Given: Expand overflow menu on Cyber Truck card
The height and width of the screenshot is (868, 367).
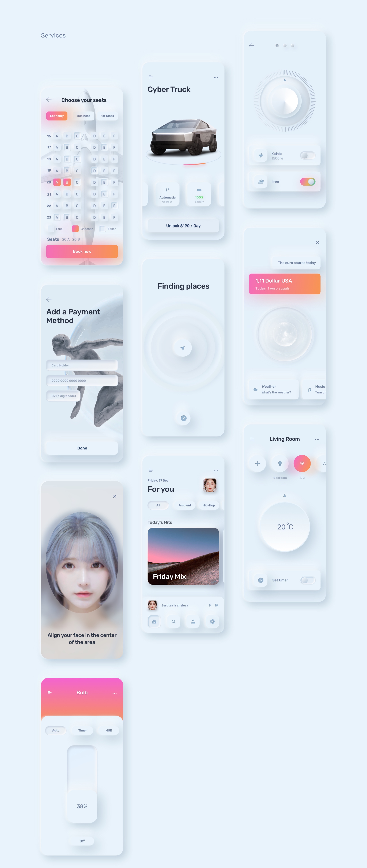Looking at the screenshot, I should (216, 77).
